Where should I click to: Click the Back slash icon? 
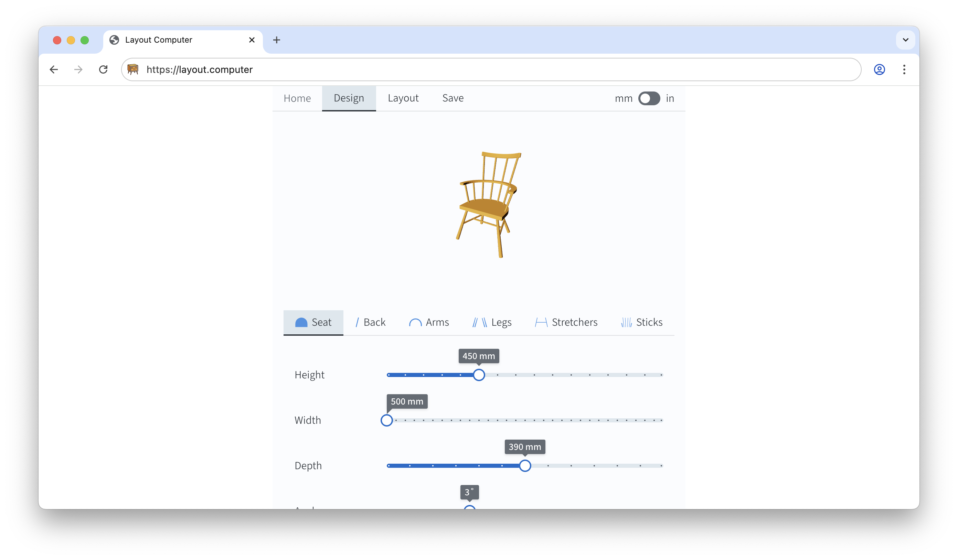pyautogui.click(x=357, y=323)
